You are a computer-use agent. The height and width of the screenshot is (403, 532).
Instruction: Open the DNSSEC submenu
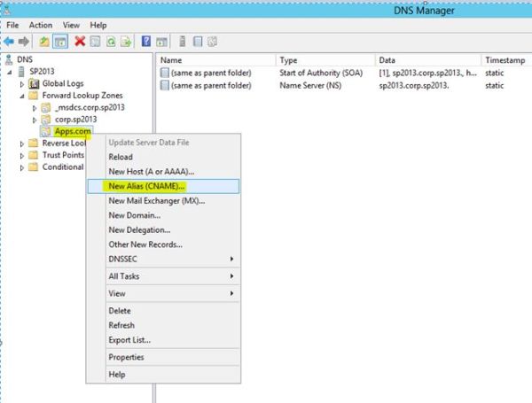pos(163,259)
